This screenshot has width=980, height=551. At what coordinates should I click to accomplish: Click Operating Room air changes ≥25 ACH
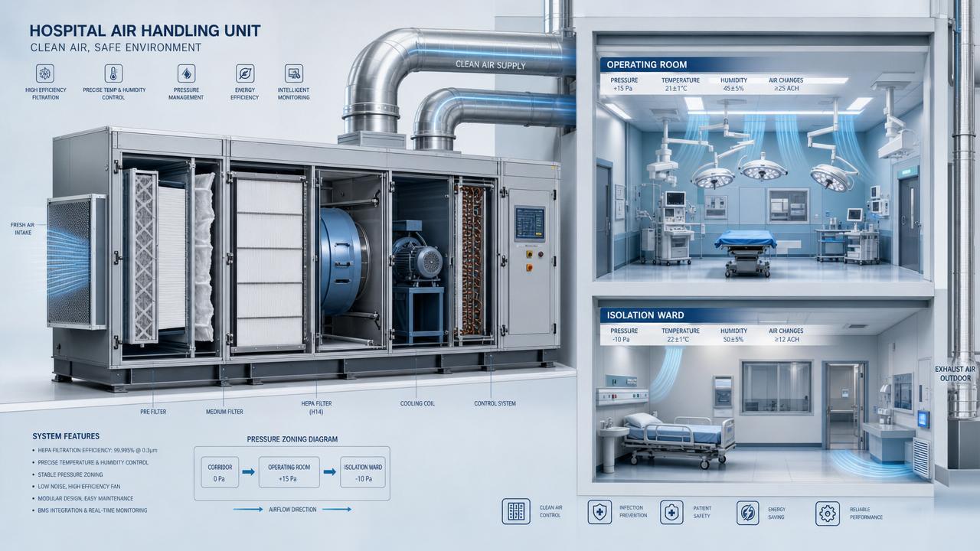tap(786, 90)
